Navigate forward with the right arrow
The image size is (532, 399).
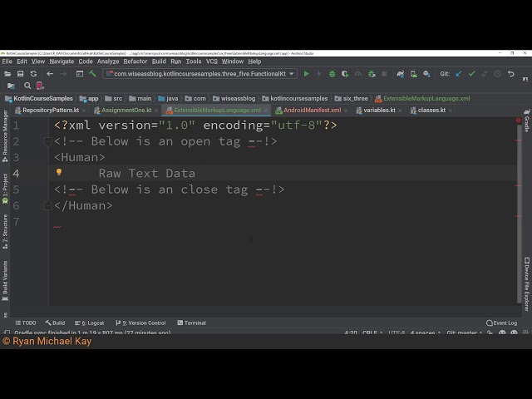[x=63, y=74]
